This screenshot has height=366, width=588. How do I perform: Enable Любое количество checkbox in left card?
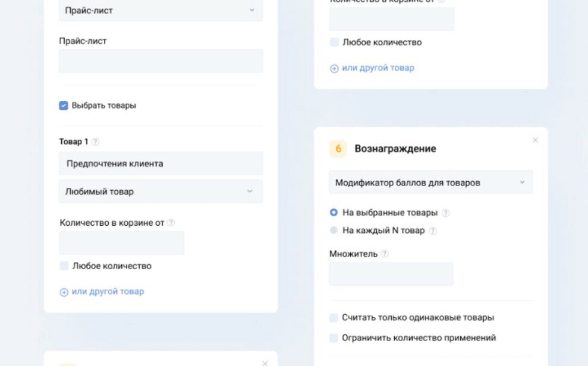64,266
